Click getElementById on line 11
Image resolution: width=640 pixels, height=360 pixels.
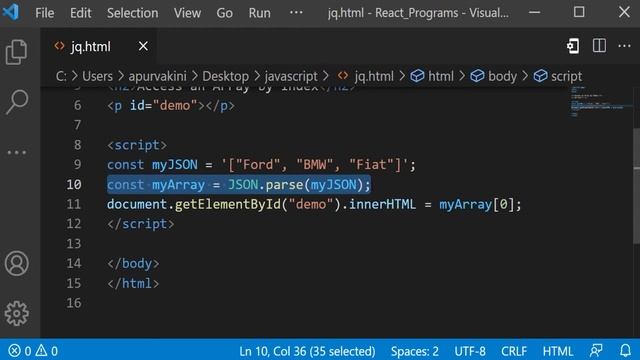tap(228, 204)
